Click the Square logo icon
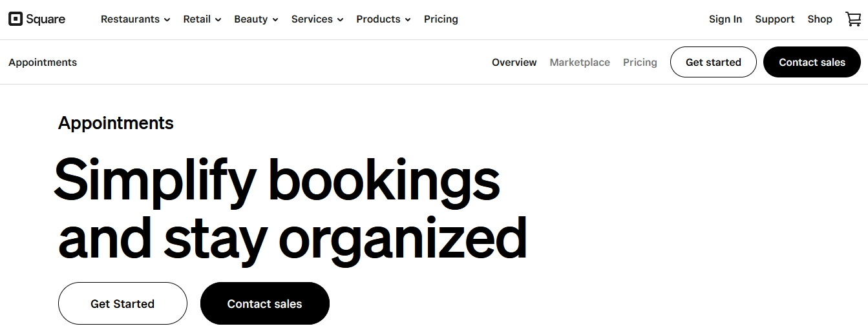This screenshot has height=335, width=868. (x=16, y=19)
